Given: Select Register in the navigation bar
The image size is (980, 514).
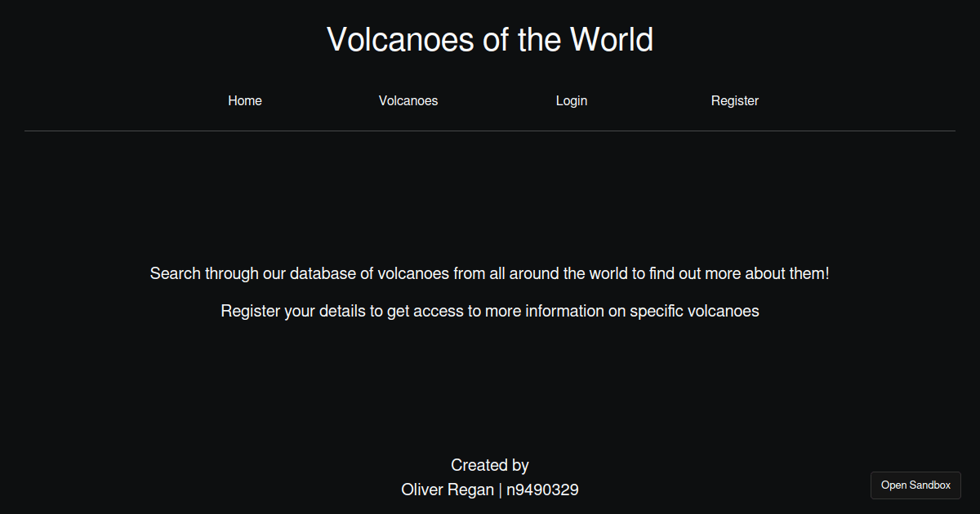Looking at the screenshot, I should (x=735, y=101).
